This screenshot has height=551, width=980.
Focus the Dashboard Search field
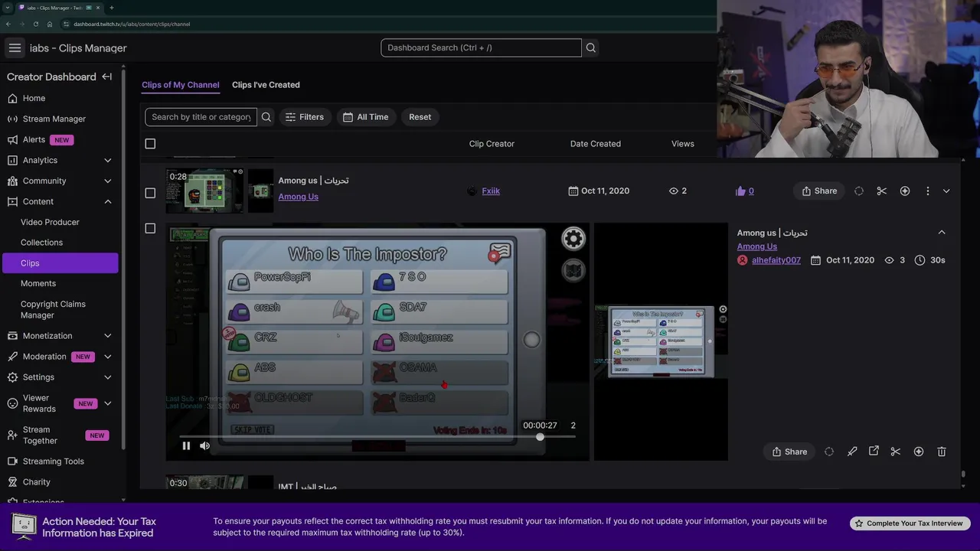pyautogui.click(x=481, y=47)
